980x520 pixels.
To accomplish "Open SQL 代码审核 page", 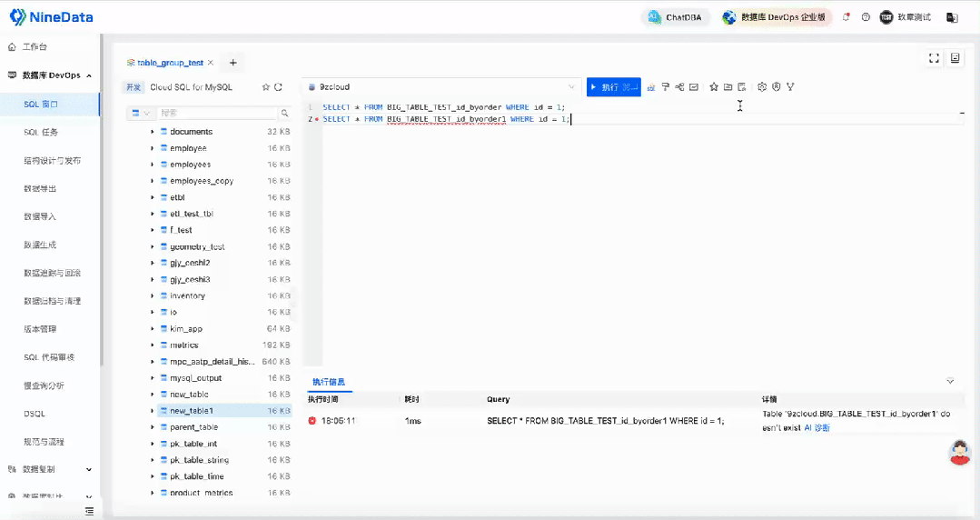I will click(49, 357).
